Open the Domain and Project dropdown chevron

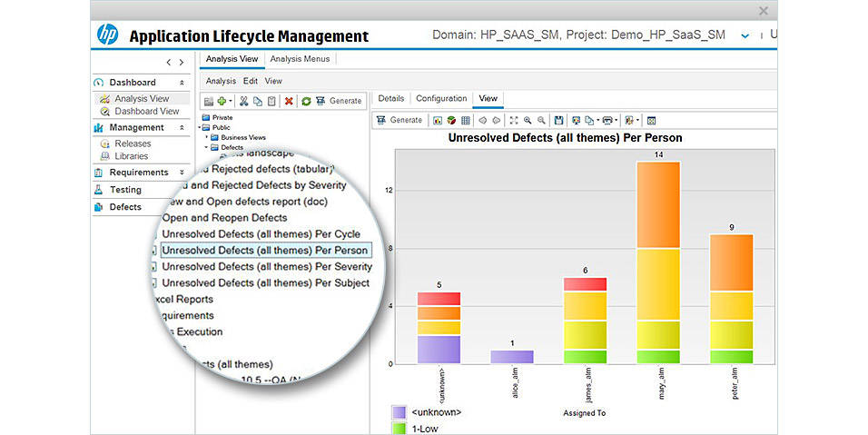click(x=745, y=36)
